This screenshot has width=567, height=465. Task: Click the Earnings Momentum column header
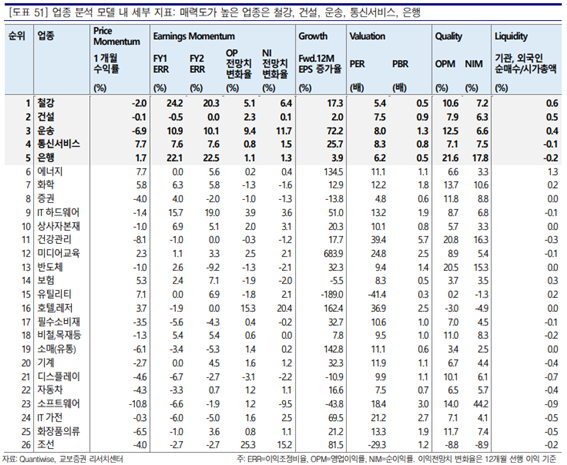pyautogui.click(x=194, y=36)
